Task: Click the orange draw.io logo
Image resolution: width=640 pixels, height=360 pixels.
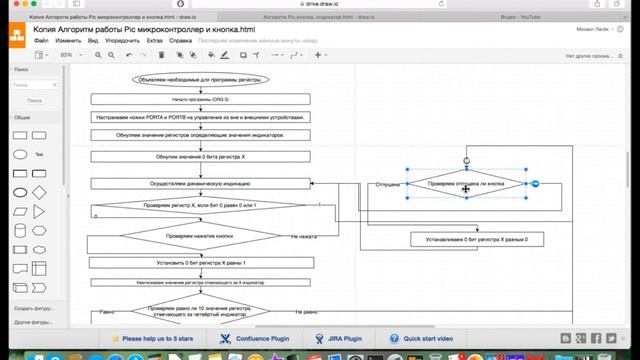Action: [17, 35]
